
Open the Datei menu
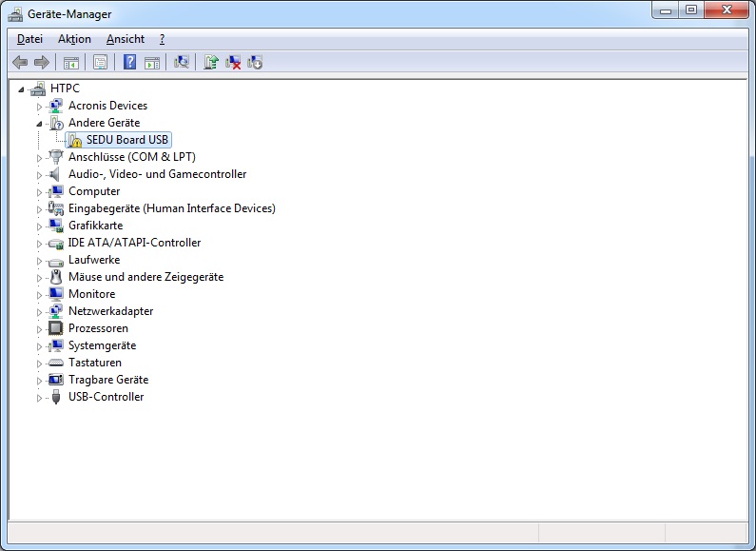point(29,39)
